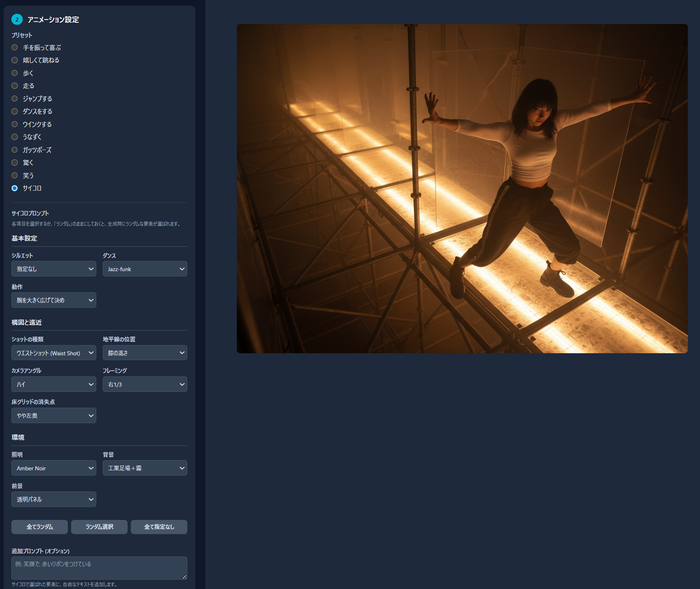Expand the 動作 dropdown
The width and height of the screenshot is (700, 589).
pos(54,300)
